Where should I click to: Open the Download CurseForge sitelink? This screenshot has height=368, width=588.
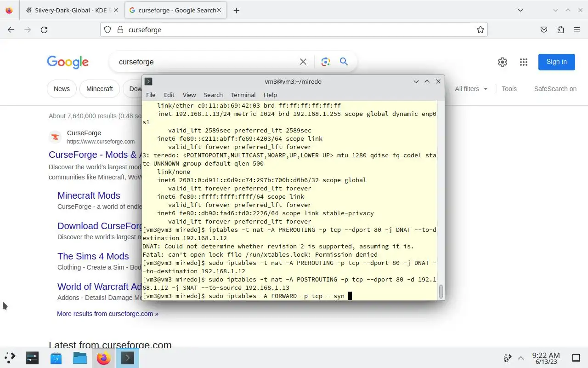coord(100,226)
